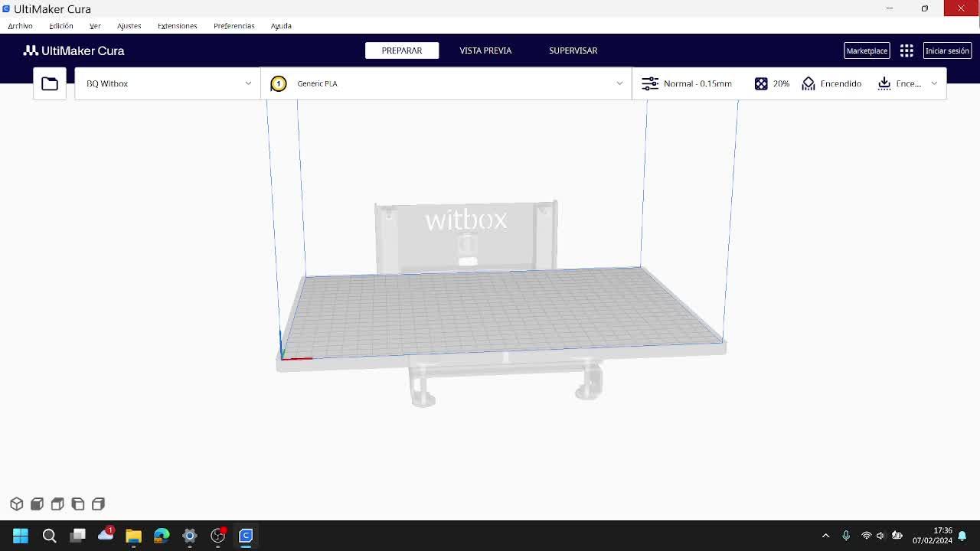
Task: Open the file folder icon in Cura
Action: [50, 83]
